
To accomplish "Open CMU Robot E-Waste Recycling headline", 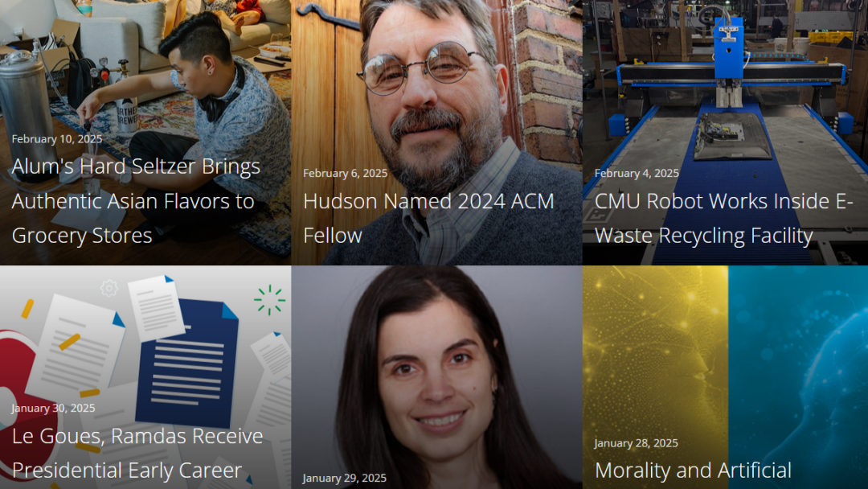I will click(723, 218).
